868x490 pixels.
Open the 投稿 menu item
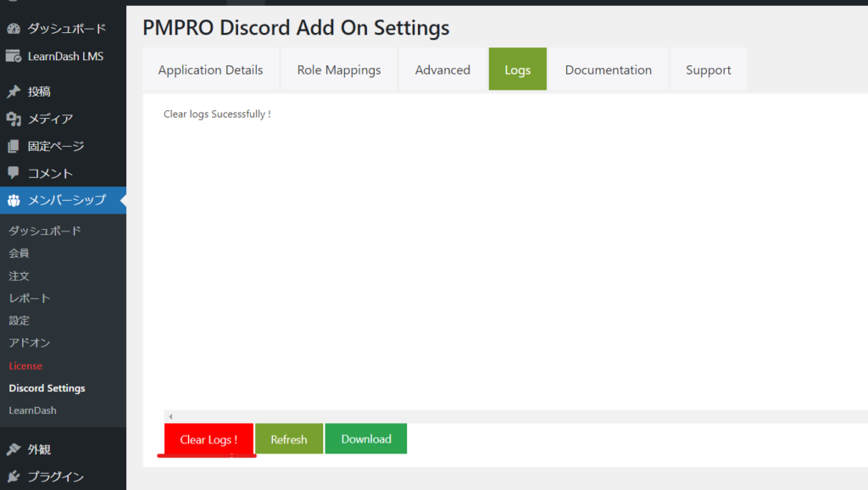[x=63, y=92]
